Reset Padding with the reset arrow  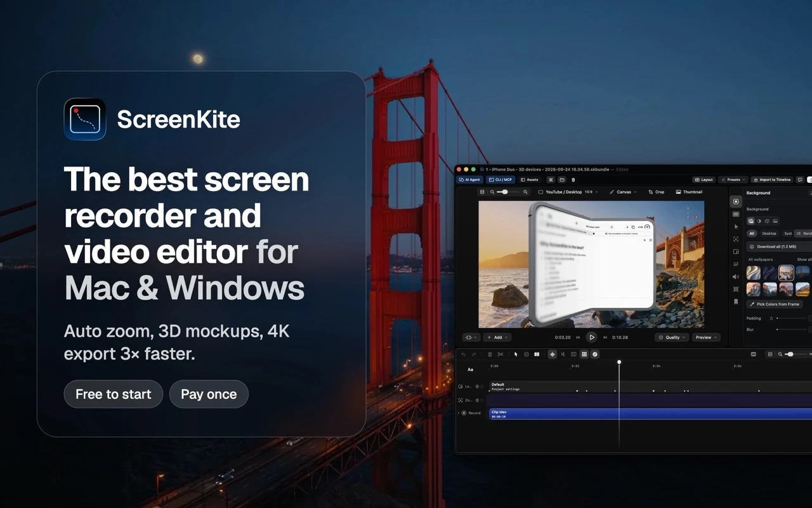pyautogui.click(x=771, y=318)
